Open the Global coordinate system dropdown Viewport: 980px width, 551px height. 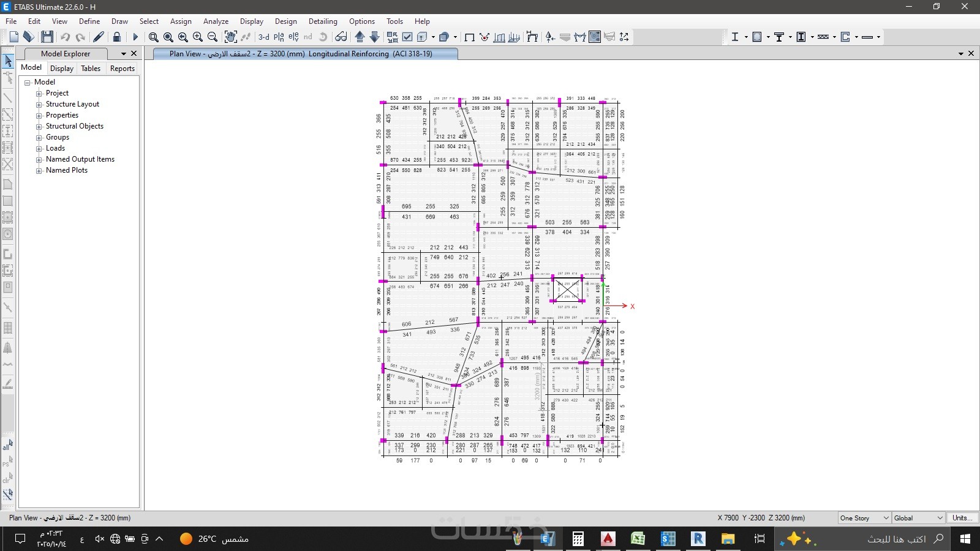(918, 518)
